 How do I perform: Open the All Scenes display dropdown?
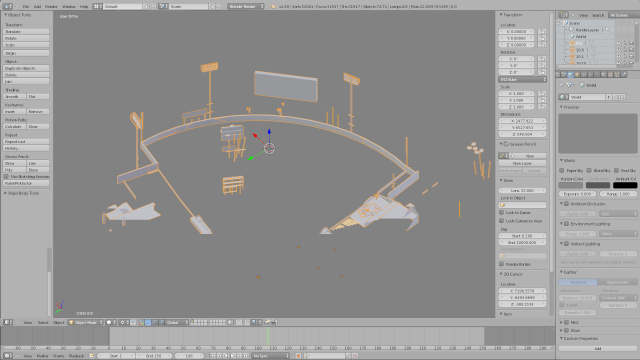(624, 15)
